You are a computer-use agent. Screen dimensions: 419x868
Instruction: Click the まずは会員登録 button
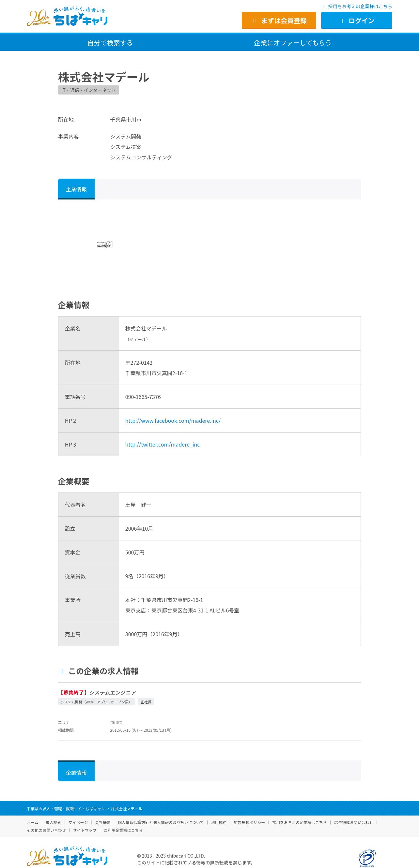279,21
